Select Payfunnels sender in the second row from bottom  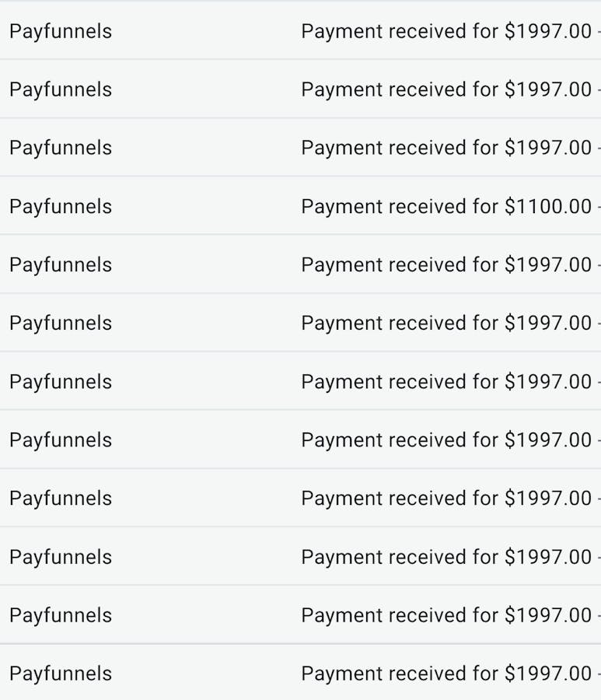[61, 616]
